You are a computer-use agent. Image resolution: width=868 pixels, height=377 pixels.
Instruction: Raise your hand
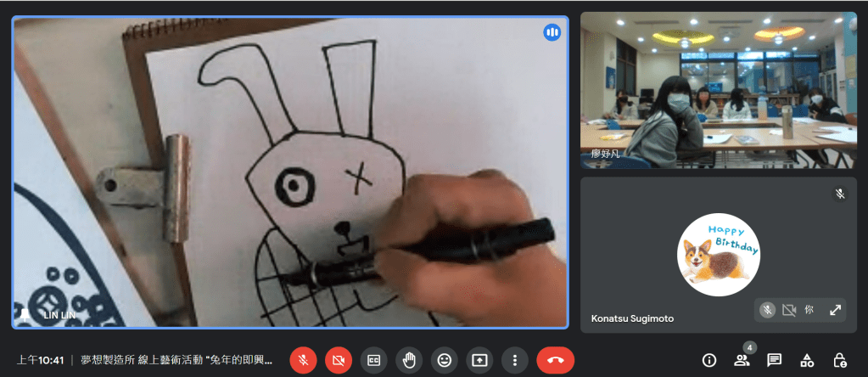point(409,360)
